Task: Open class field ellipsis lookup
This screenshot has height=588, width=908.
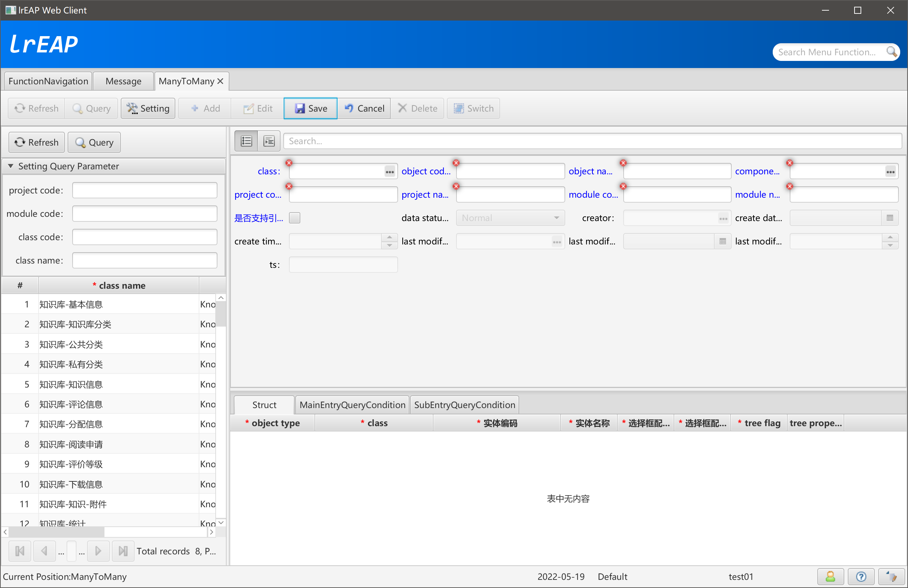Action: 390,171
